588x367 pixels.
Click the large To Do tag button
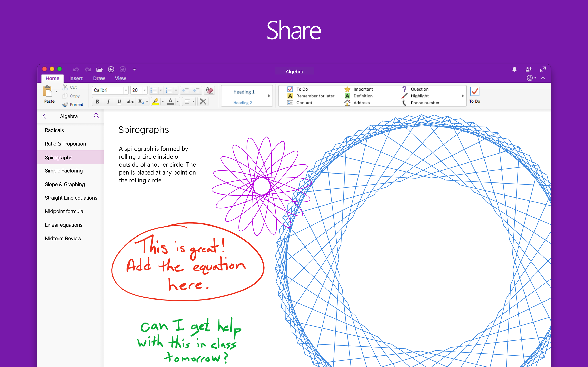(x=475, y=95)
